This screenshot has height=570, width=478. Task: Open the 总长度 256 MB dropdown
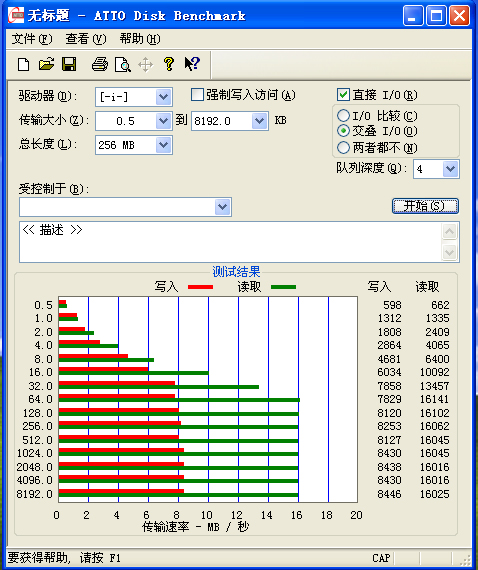[164, 145]
